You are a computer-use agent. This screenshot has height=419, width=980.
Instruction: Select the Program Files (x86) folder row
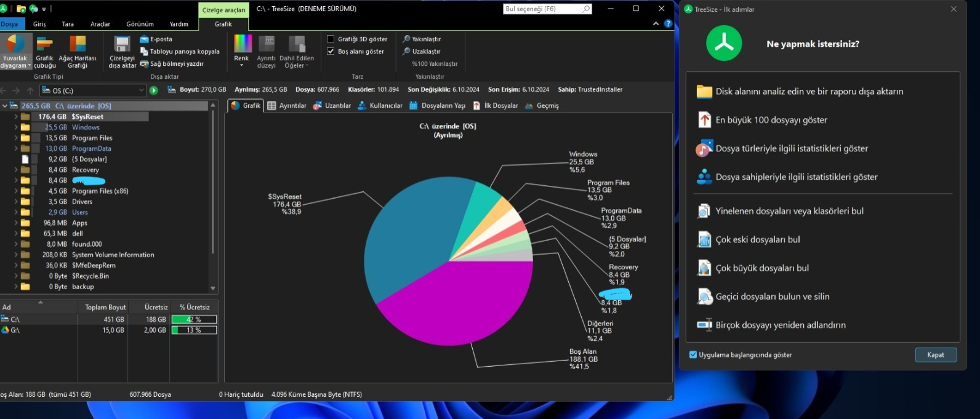tap(105, 191)
